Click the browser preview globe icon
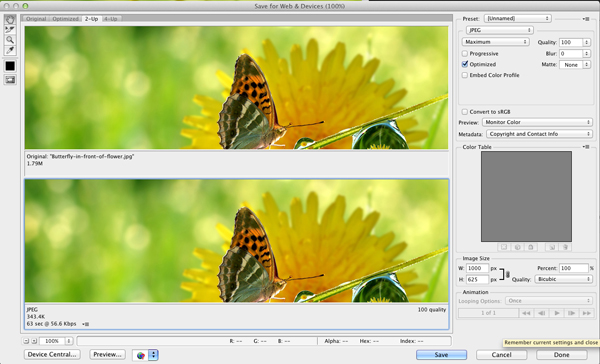This screenshot has height=364, width=600. tap(140, 355)
